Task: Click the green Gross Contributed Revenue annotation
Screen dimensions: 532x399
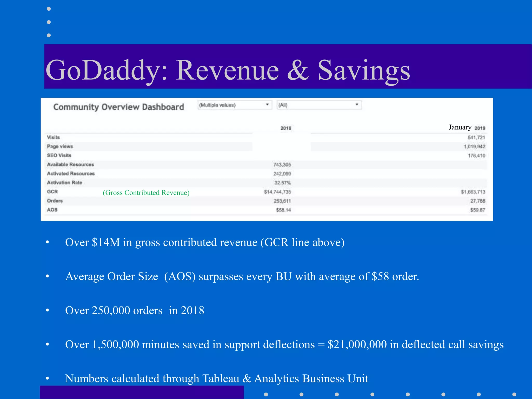Action: [146, 193]
